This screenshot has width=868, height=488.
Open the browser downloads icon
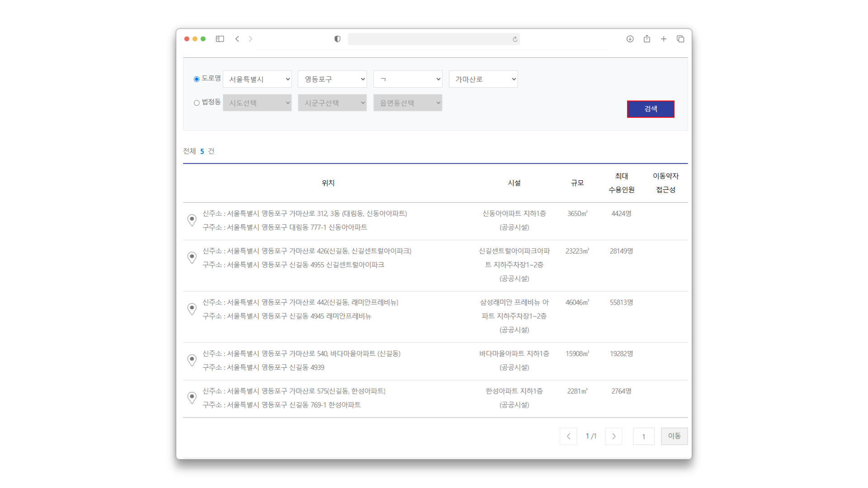pyautogui.click(x=630, y=39)
